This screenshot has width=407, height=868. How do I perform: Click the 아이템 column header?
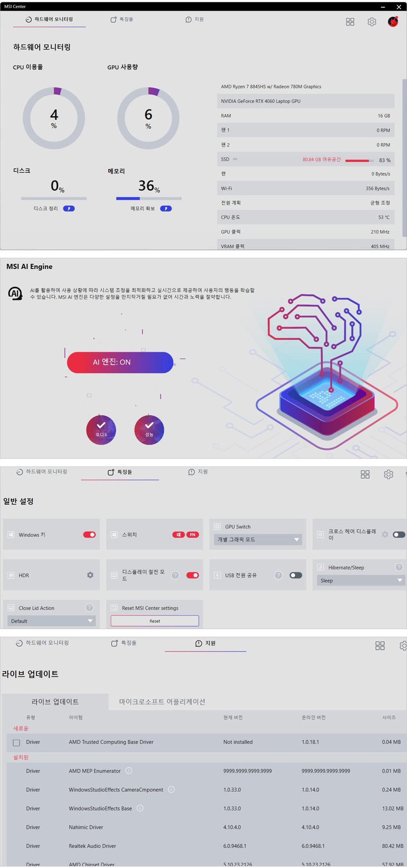pyautogui.click(x=76, y=718)
